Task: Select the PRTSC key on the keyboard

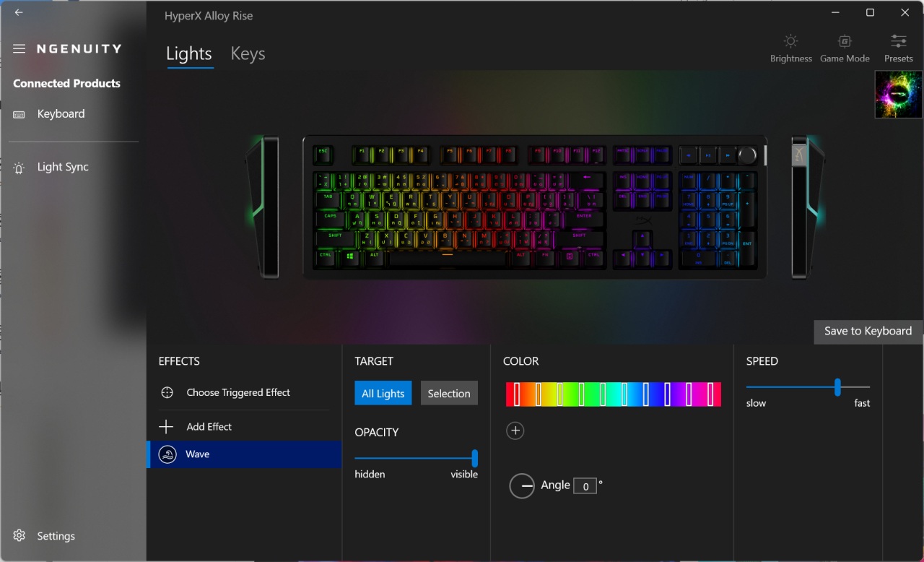Action: point(623,155)
